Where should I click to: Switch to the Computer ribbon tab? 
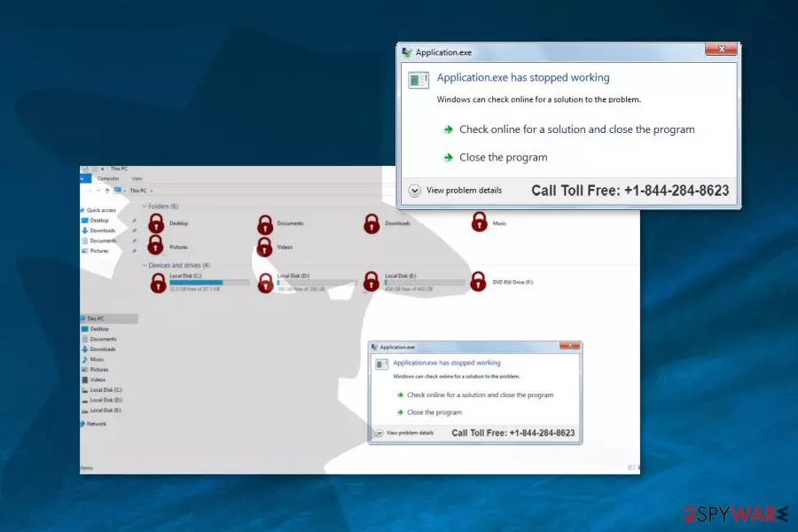coord(108,179)
